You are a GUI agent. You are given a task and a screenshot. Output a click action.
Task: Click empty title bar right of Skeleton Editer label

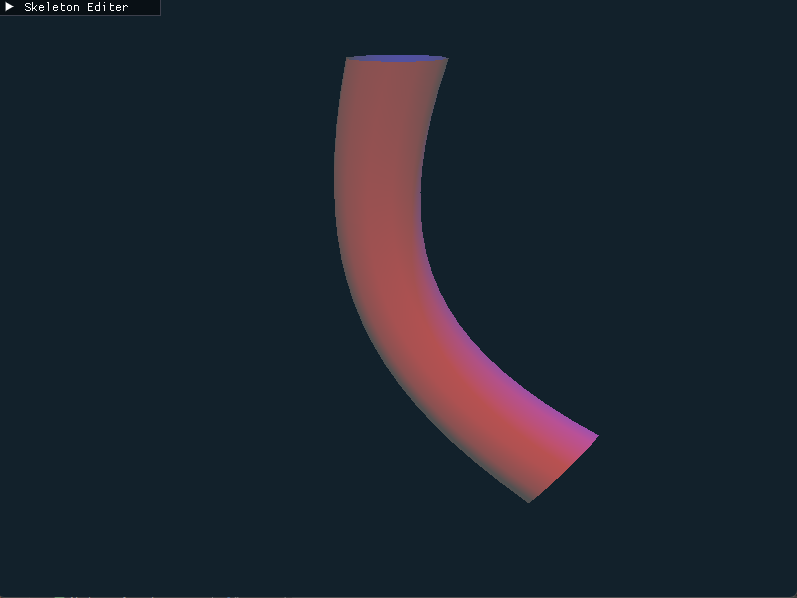[x=145, y=7]
